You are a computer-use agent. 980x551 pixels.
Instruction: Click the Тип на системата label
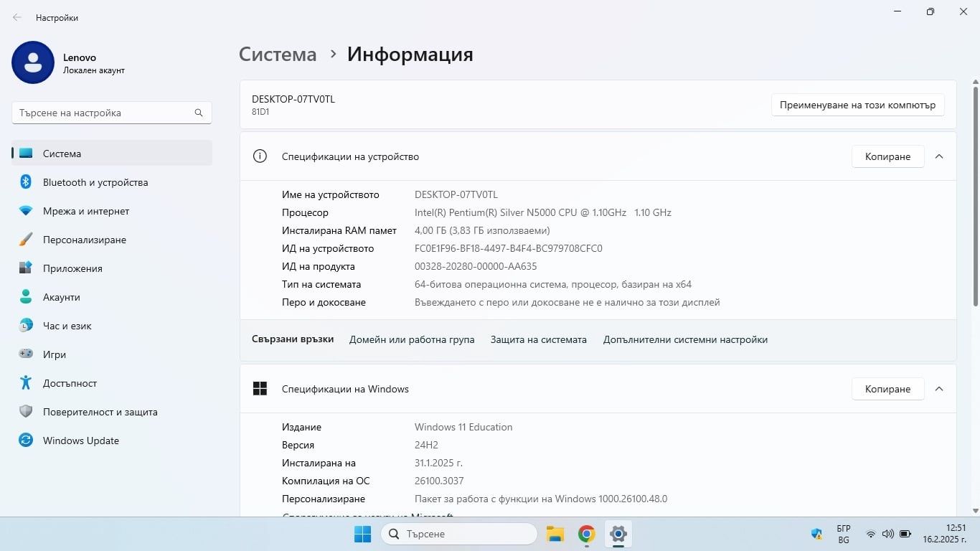point(321,284)
